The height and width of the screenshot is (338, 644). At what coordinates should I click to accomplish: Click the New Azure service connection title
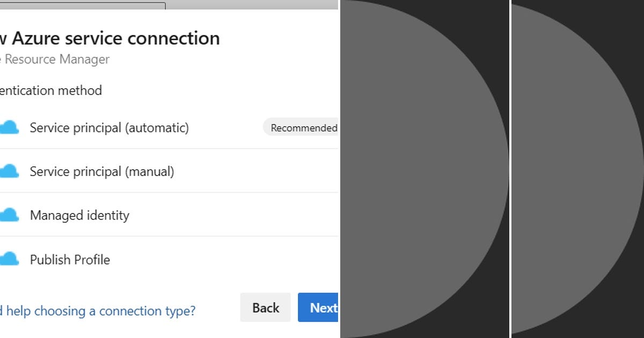110,38
